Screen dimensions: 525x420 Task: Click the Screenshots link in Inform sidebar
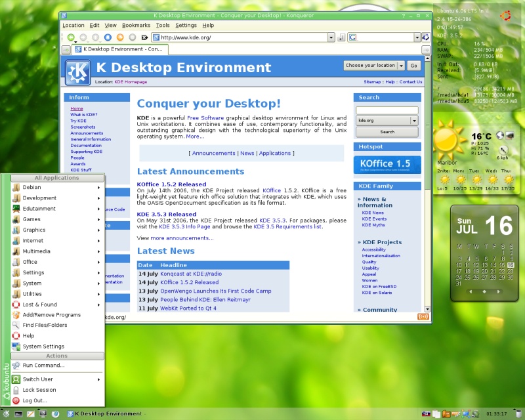pos(83,127)
